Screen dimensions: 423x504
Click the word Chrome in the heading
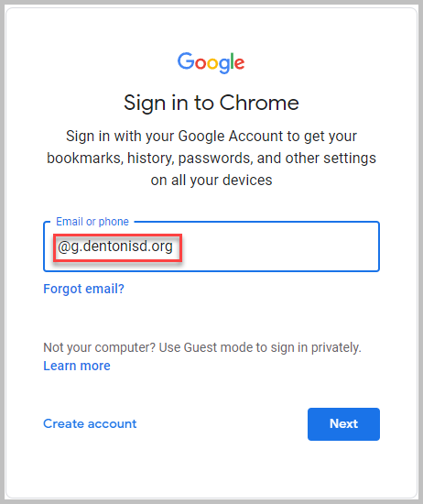coord(259,103)
